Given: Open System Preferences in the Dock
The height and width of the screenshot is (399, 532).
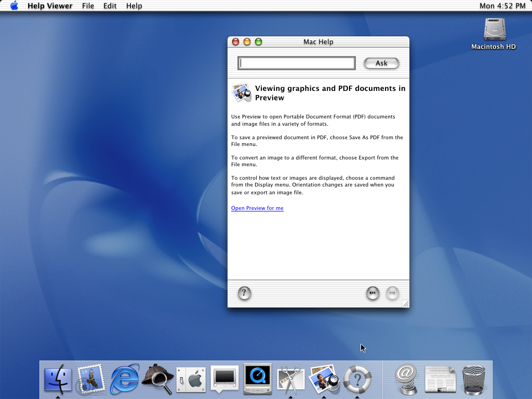Looking at the screenshot, I should pyautogui.click(x=191, y=380).
